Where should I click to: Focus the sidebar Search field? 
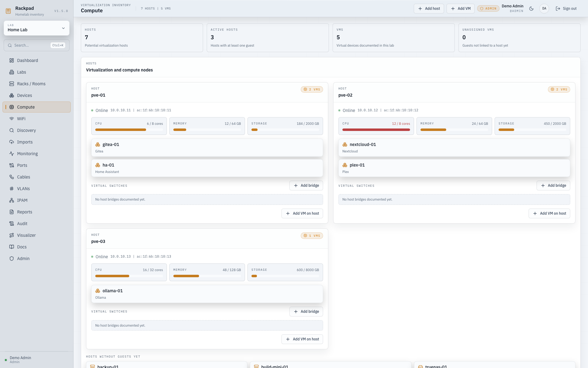click(x=36, y=45)
